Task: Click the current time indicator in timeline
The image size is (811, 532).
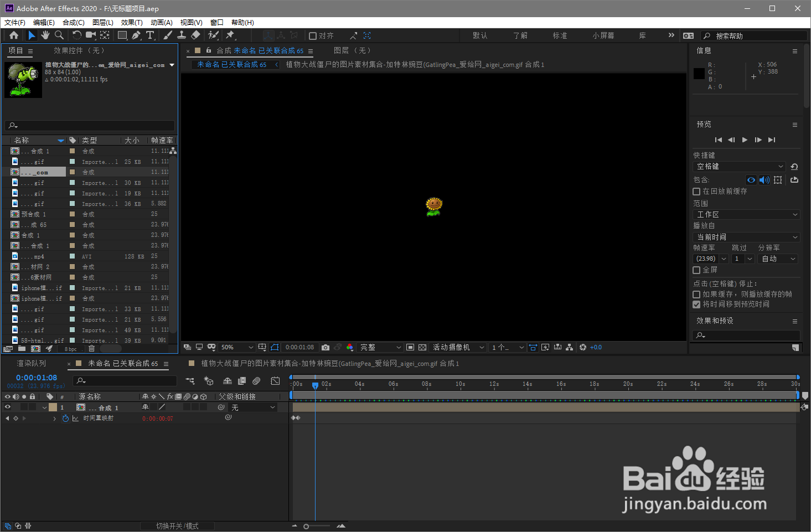Action: click(315, 385)
